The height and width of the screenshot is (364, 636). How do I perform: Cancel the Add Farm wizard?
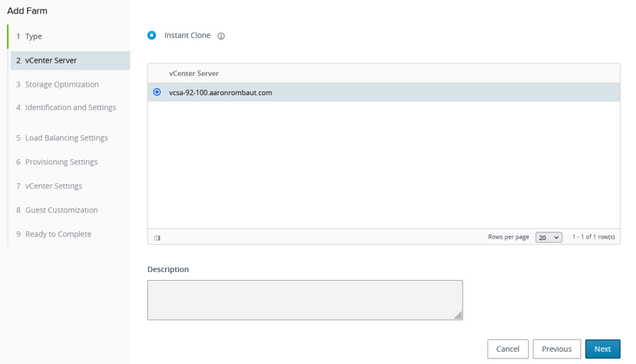click(x=507, y=349)
